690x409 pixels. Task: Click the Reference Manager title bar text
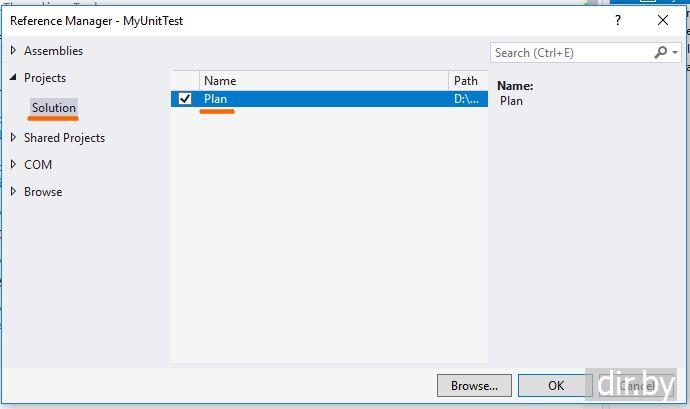(96, 20)
